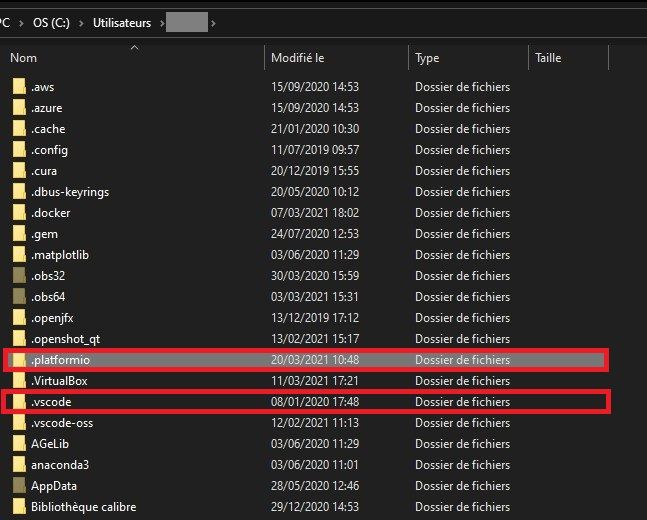Click date 03/03/2021 15:31 of .obs64
This screenshot has height=520, width=647.
tap(315, 297)
